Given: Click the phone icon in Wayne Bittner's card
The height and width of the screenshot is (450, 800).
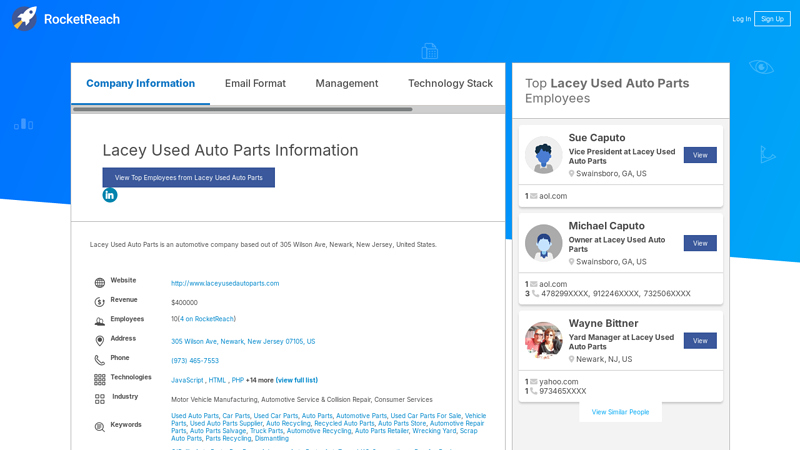Looking at the screenshot, I should tap(534, 391).
